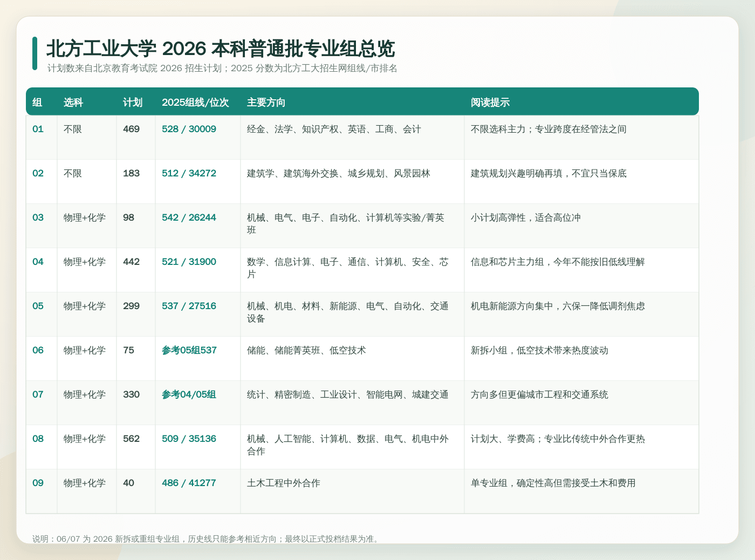Screen dimensions: 755x560
Task: Click the 计划 column header
Action: tap(133, 103)
